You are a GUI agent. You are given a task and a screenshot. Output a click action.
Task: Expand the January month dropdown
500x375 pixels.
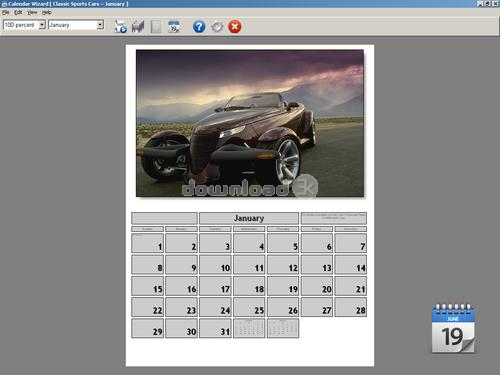pos(100,25)
